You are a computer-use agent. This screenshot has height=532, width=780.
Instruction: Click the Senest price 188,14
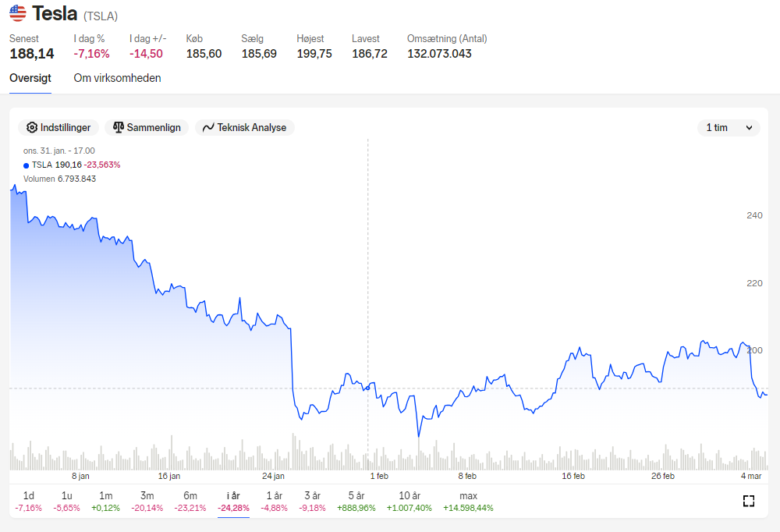tap(32, 54)
